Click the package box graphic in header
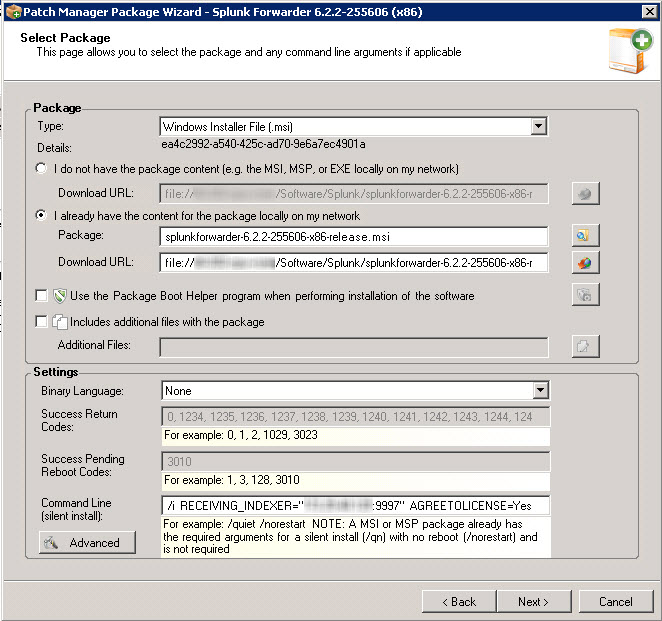The width and height of the screenshot is (662, 621). coord(630,51)
